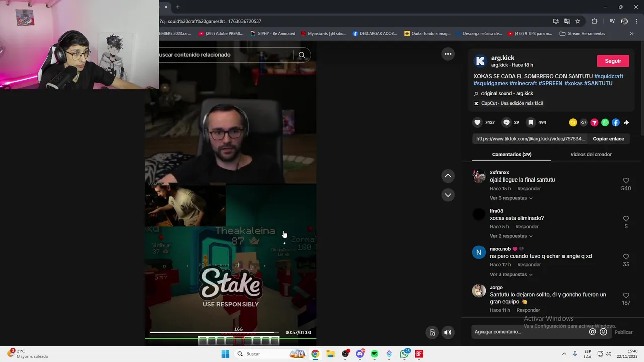The image size is (644, 362).
Task: Open comments via the speech bubble icon
Action: click(x=506, y=122)
